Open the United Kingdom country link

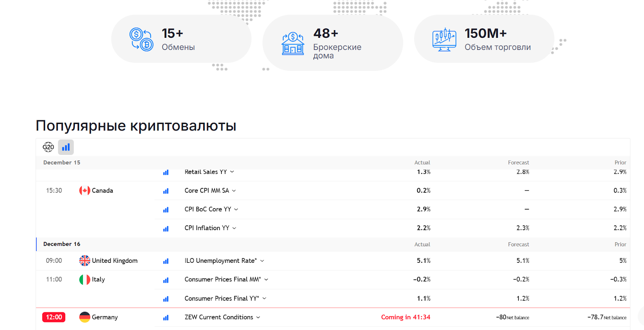pos(114,261)
